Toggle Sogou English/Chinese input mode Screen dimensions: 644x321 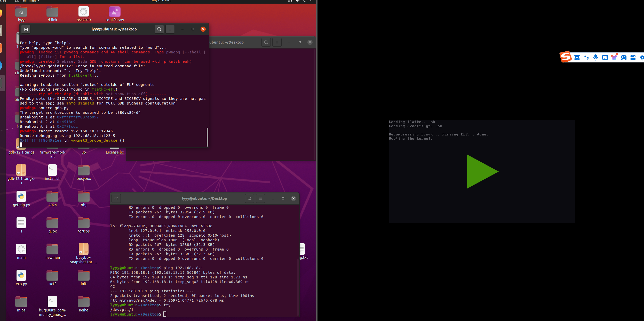point(577,58)
